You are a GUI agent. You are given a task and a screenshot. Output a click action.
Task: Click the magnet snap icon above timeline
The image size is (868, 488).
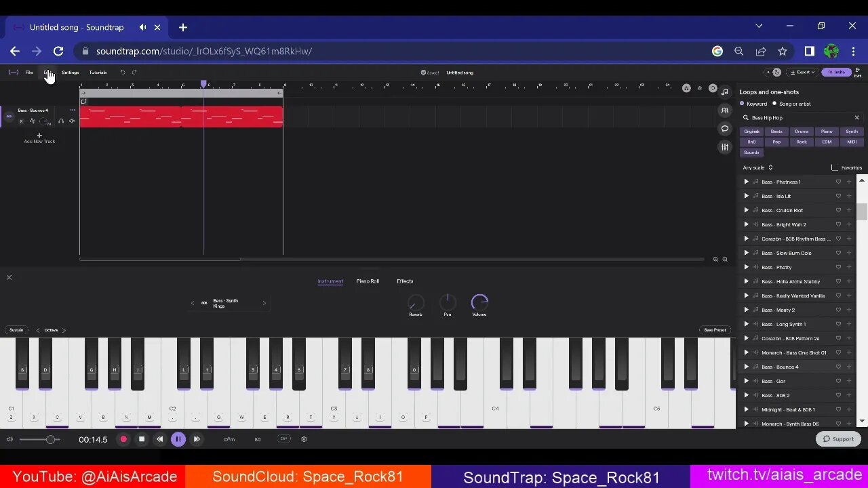tap(686, 88)
